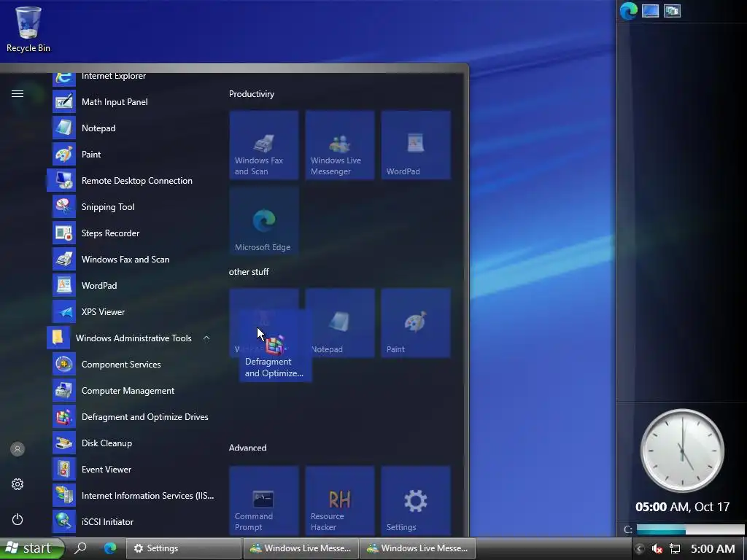The width and height of the screenshot is (747, 560).
Task: Click Edge icon at top of sidebar
Action: (x=628, y=11)
